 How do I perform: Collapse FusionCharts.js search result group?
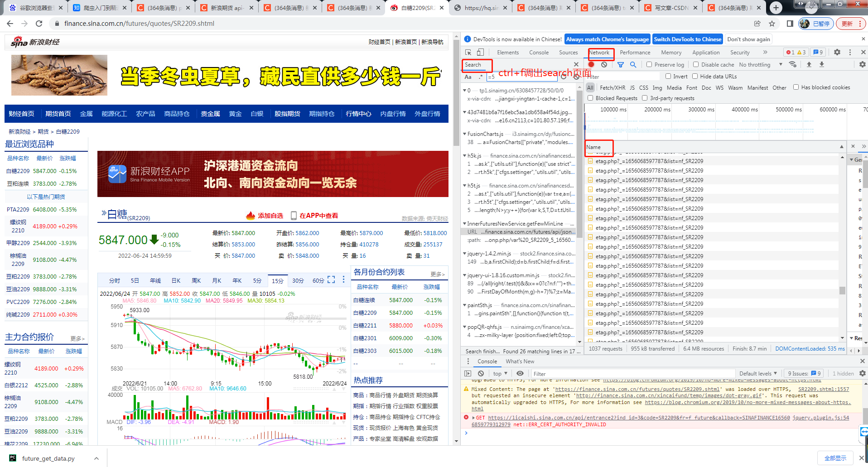tap(465, 134)
